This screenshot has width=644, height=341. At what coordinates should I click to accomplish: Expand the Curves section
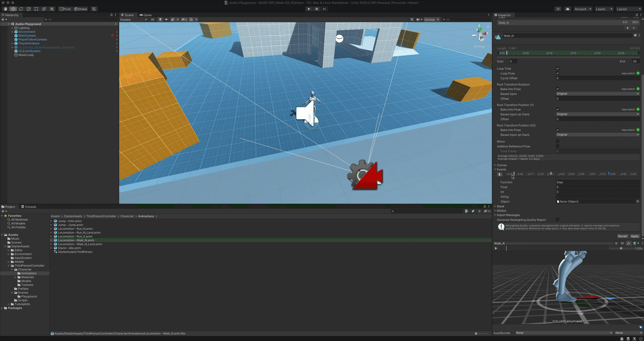point(495,165)
